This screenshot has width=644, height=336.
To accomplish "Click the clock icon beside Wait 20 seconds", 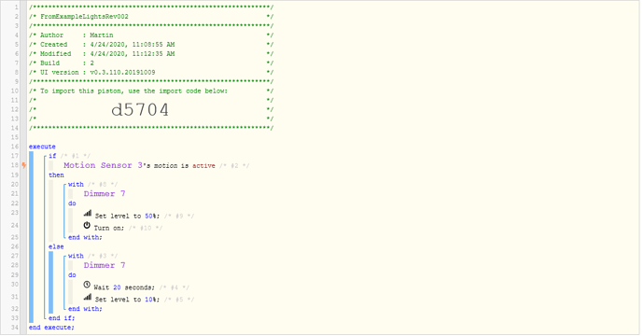I will point(87,285).
